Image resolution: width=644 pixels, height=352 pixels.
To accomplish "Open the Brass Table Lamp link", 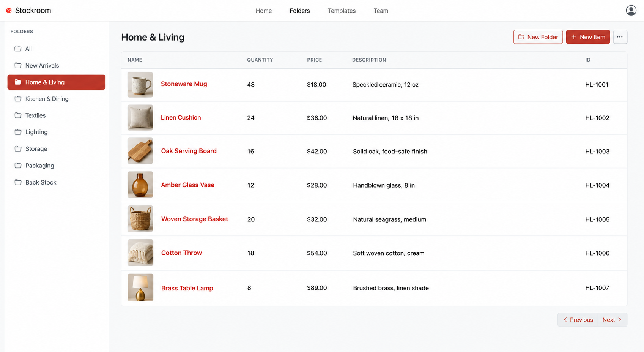I will click(x=187, y=288).
